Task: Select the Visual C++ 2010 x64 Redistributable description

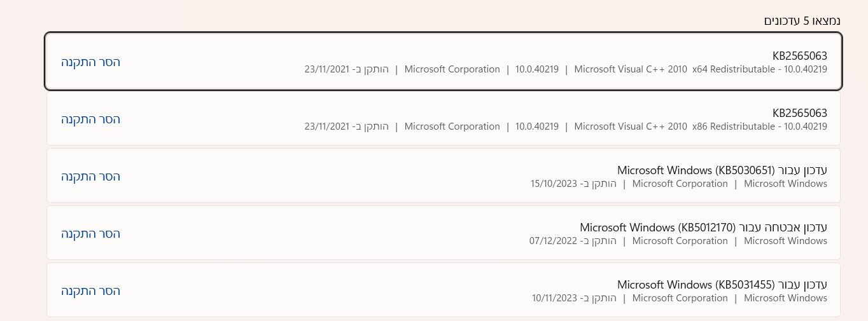Action: [x=701, y=69]
